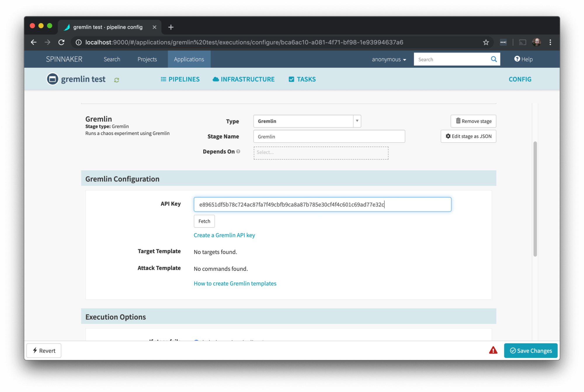Viewport: 584px width, 392px height.
Task: Click the cast icon in browser toolbar
Action: (522, 42)
